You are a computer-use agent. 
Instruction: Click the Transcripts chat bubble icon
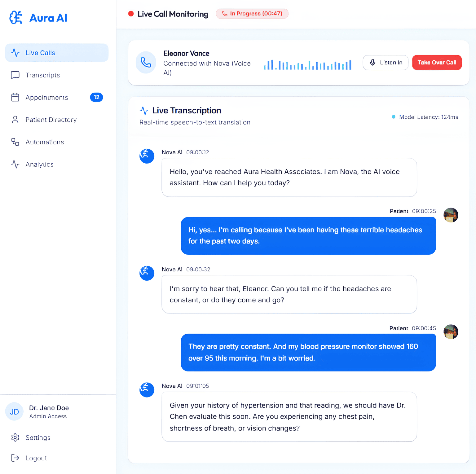15,75
